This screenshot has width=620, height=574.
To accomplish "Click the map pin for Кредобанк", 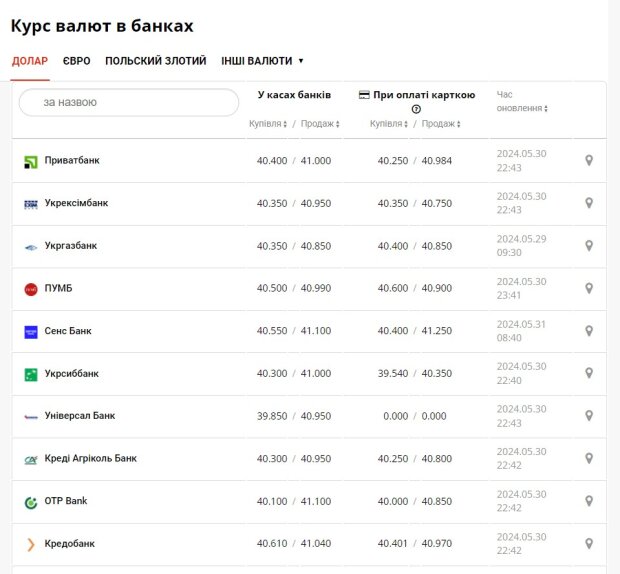I will (x=589, y=543).
